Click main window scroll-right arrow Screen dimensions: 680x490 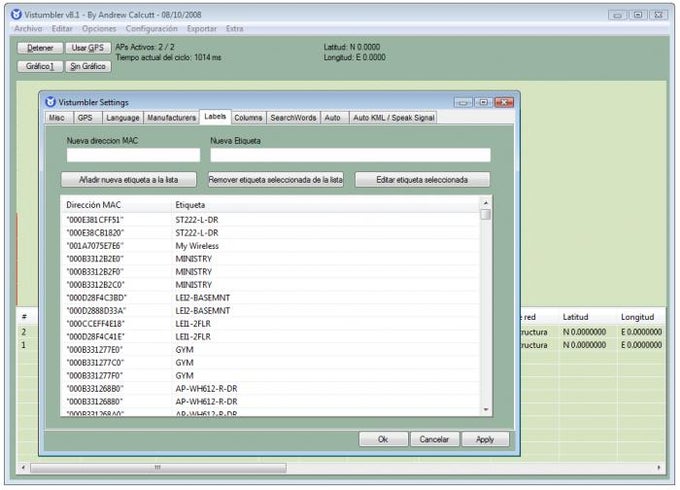click(x=659, y=467)
